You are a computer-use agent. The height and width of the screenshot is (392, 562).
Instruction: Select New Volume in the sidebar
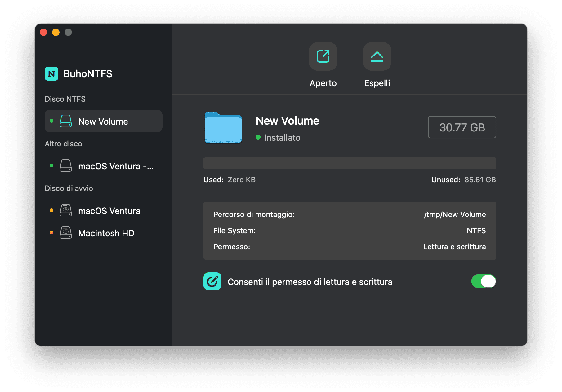coord(104,121)
